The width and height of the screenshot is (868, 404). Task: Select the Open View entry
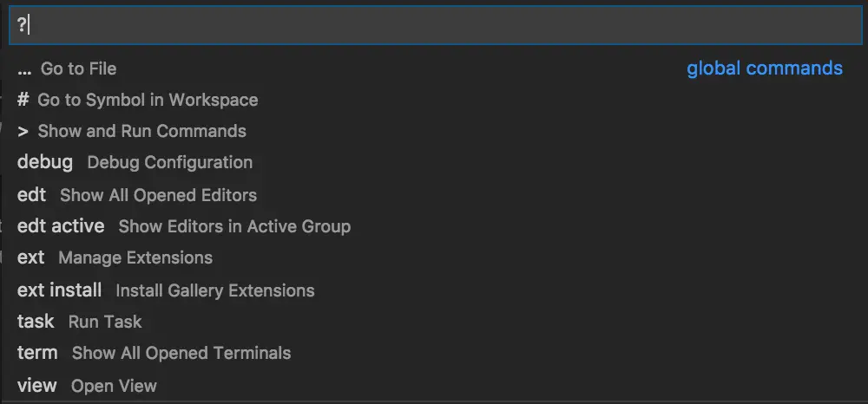click(x=114, y=385)
